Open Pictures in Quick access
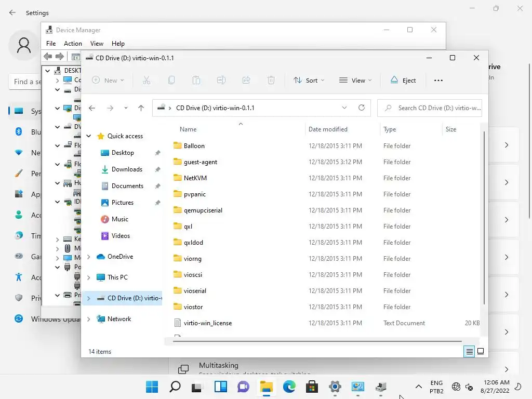 pyautogui.click(x=123, y=203)
